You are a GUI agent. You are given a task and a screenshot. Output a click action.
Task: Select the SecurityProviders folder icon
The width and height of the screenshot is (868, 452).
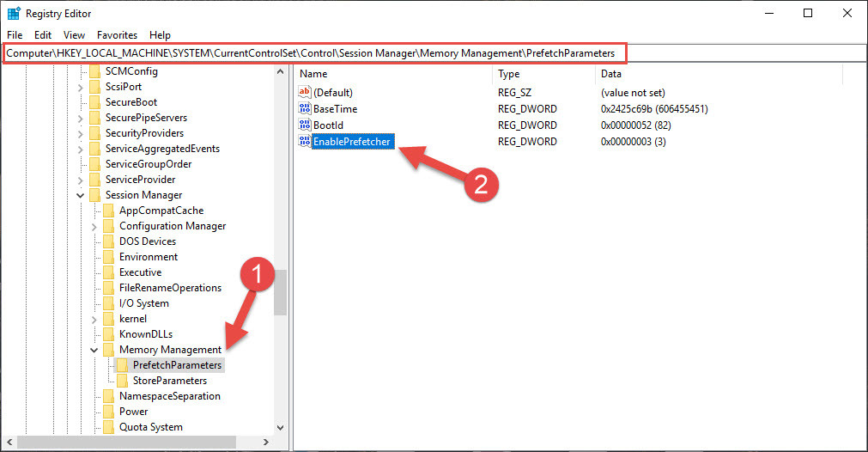tap(95, 133)
